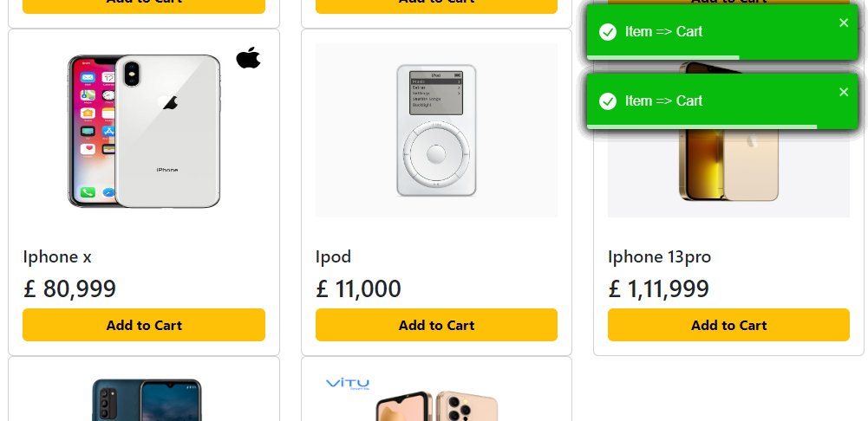Click the success checkmark on the lower toast
868x421 pixels.
608,101
